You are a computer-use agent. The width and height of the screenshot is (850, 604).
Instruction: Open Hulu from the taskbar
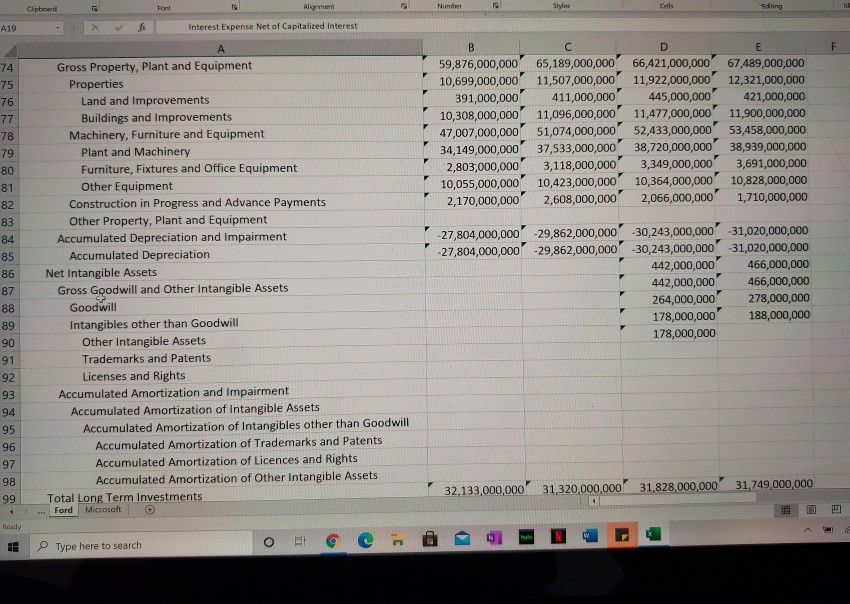click(x=526, y=537)
